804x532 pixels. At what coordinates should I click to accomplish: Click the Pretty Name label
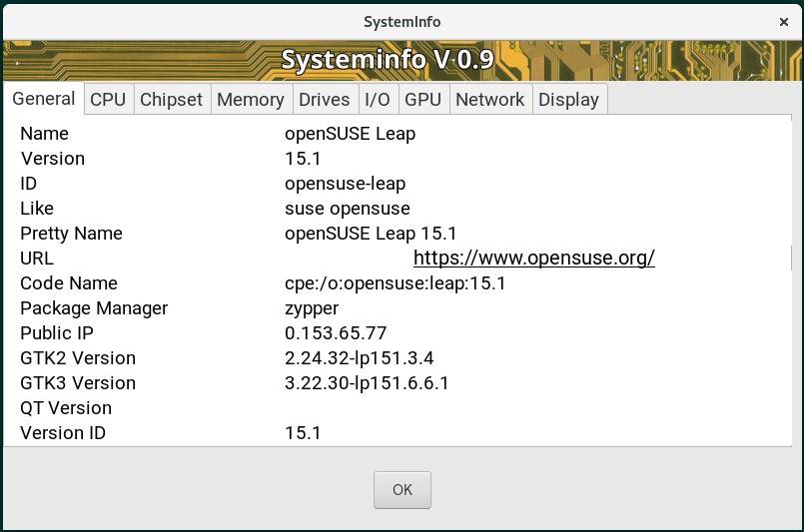click(x=71, y=234)
